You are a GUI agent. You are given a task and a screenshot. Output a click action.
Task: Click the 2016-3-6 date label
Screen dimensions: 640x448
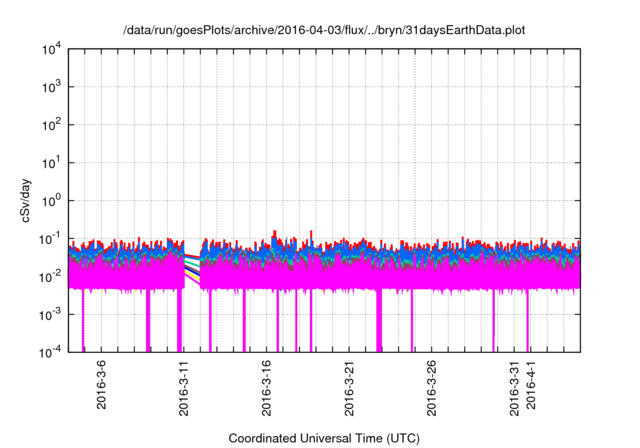pyautogui.click(x=101, y=384)
